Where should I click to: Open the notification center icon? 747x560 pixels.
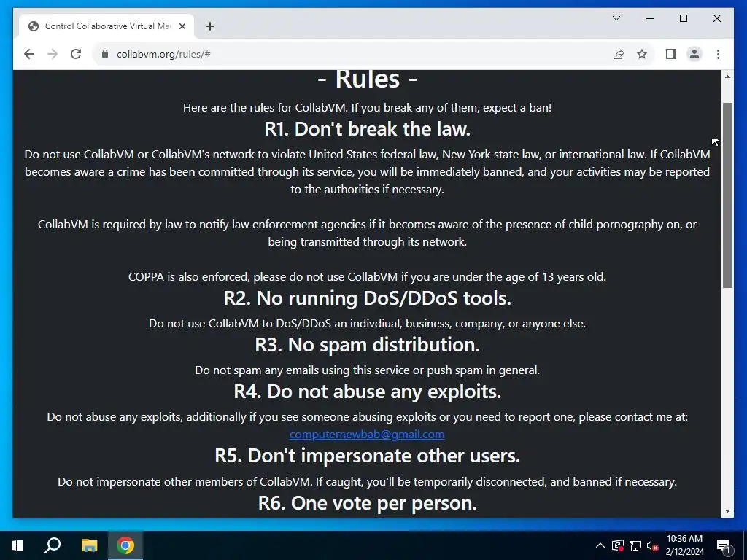(724, 546)
